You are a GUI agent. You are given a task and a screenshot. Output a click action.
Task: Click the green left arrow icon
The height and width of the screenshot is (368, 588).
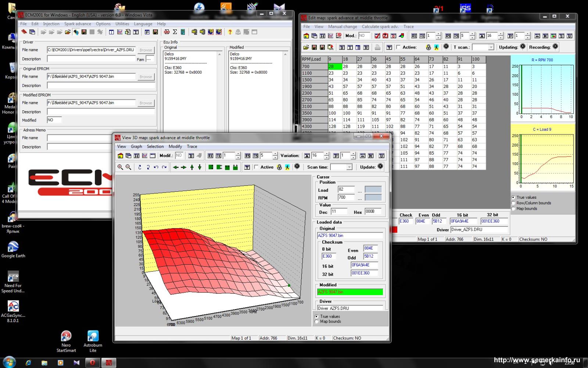(176, 167)
